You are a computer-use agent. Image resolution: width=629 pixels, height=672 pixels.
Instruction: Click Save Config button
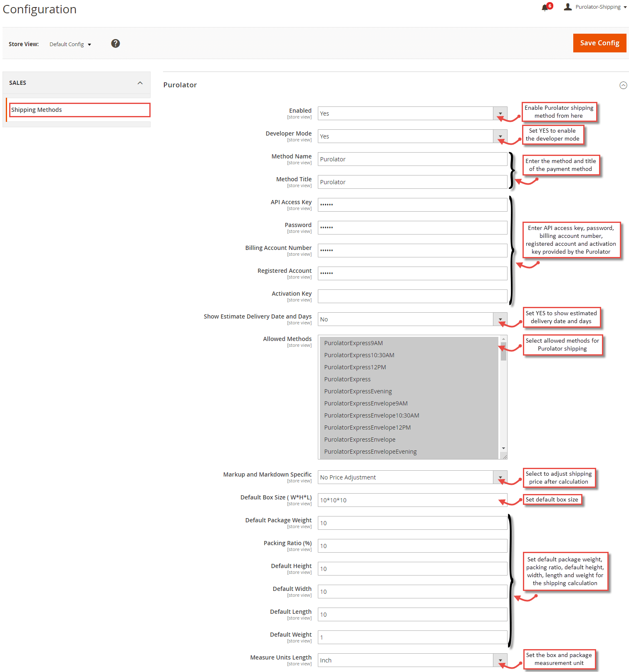point(599,43)
